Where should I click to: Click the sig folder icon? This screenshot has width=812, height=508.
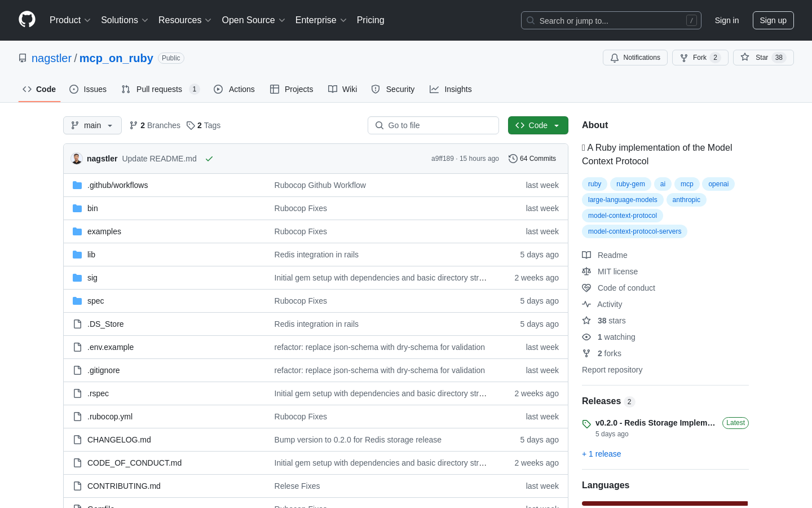[77, 278]
